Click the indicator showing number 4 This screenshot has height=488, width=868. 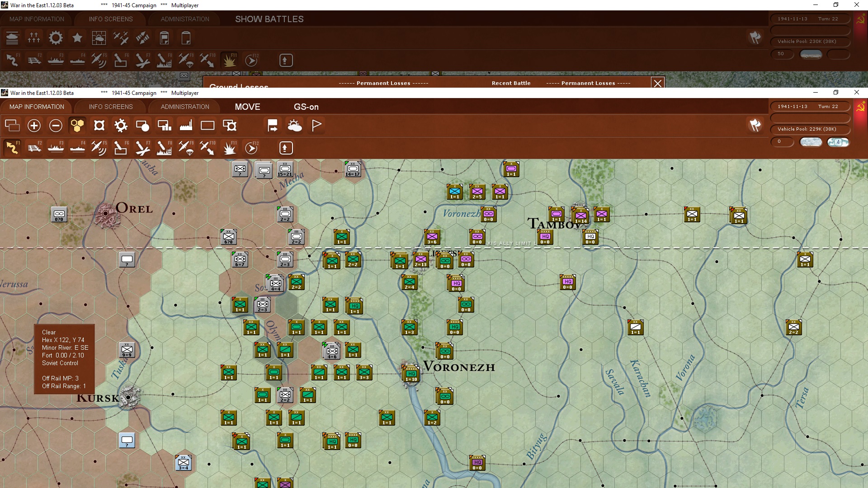[838, 142]
